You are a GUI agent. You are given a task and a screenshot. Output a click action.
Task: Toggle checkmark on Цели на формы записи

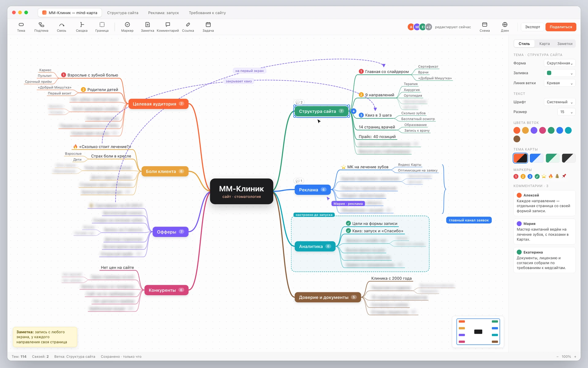348,223
